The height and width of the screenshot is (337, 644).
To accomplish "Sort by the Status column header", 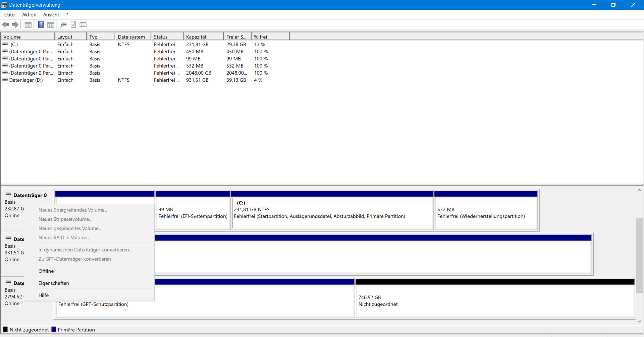I will click(x=167, y=37).
